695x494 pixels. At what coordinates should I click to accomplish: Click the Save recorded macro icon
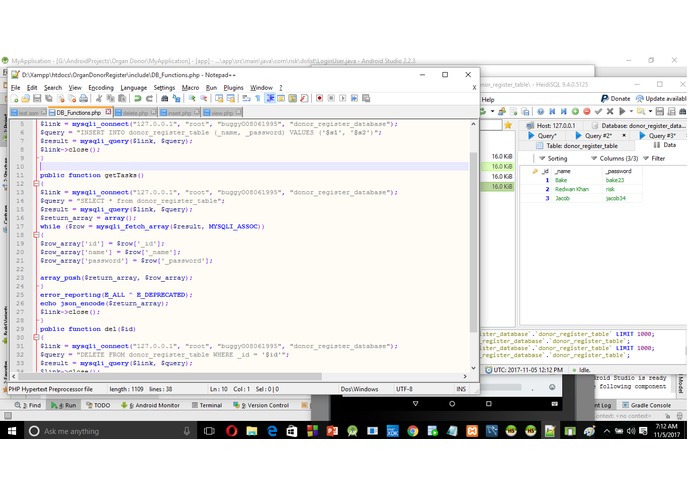(x=366, y=98)
